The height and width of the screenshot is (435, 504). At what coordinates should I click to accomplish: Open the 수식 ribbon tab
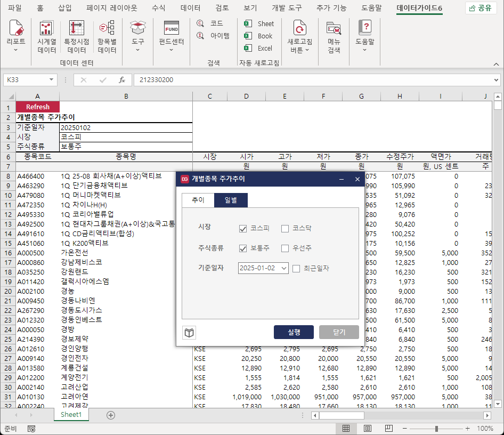158,8
